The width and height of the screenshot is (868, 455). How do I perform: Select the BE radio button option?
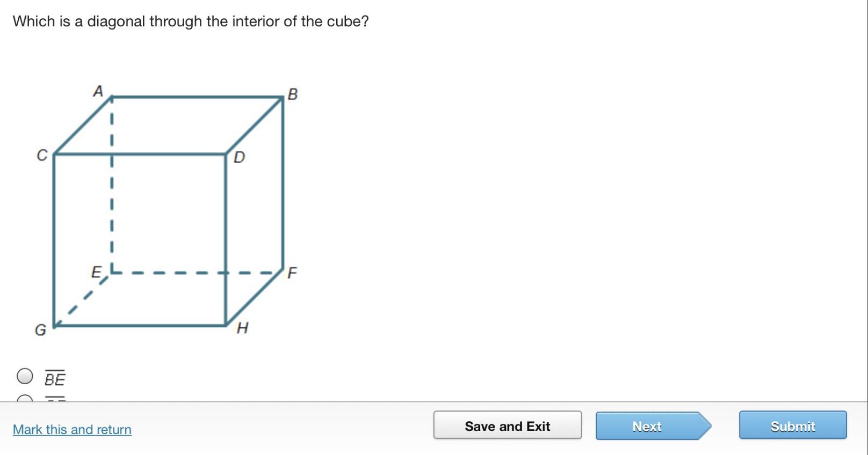(25, 376)
